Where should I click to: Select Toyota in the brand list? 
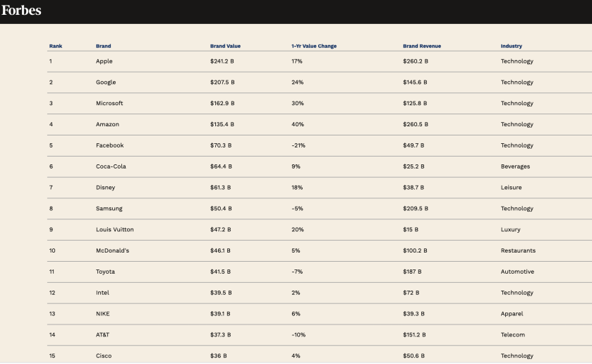[x=105, y=272]
